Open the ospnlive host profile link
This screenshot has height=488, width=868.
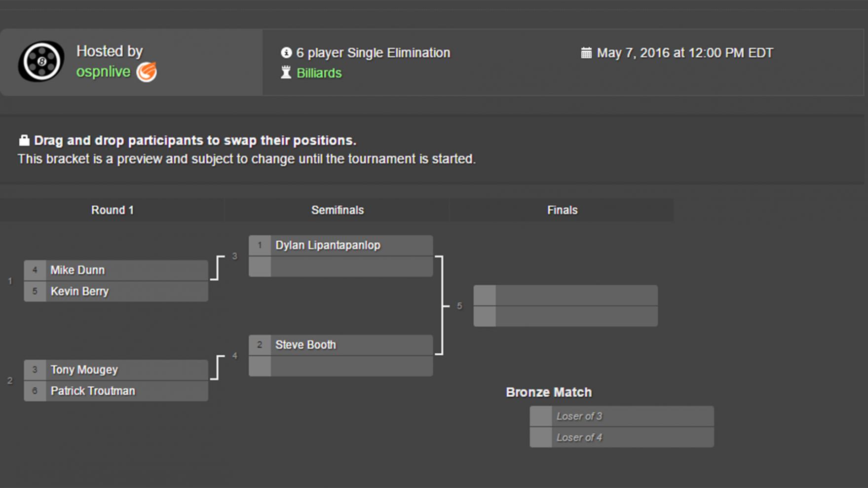tap(103, 72)
